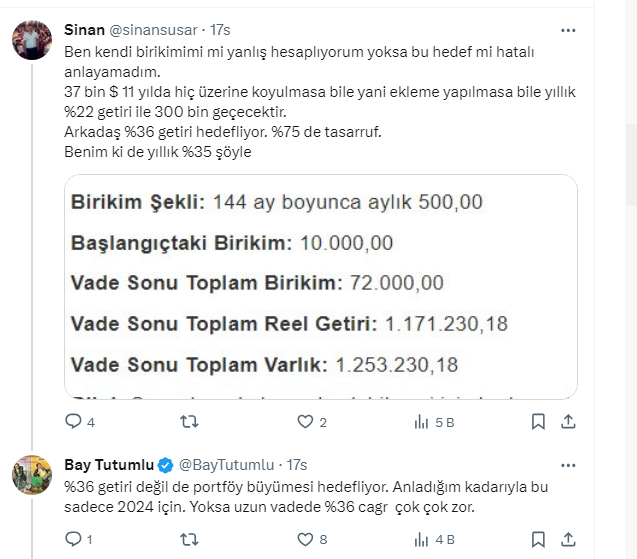Open more options on Bay Tutumlu's tweet

coord(568,465)
